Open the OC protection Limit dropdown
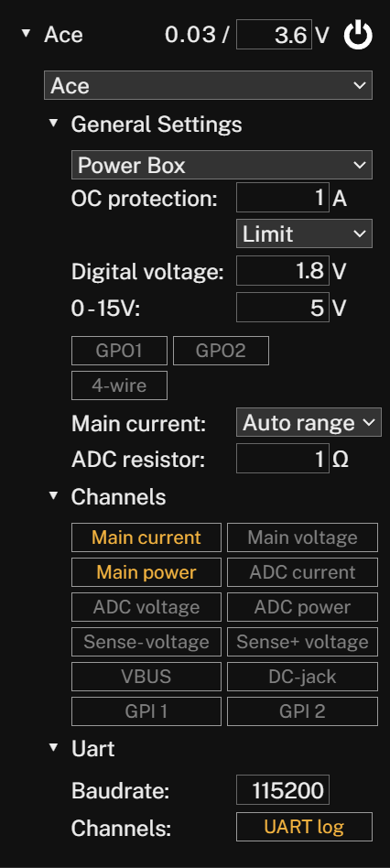This screenshot has height=868, width=390. [304, 233]
